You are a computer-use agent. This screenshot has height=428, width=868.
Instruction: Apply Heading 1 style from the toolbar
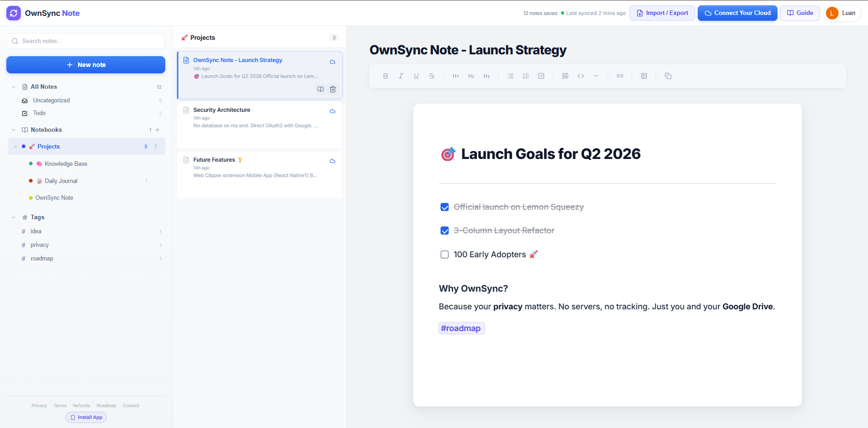pos(456,76)
